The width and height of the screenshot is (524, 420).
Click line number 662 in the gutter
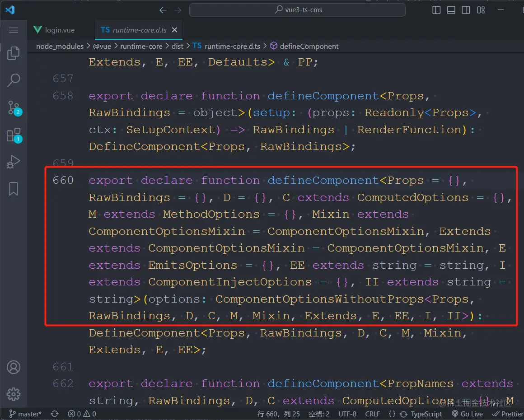tap(63, 383)
